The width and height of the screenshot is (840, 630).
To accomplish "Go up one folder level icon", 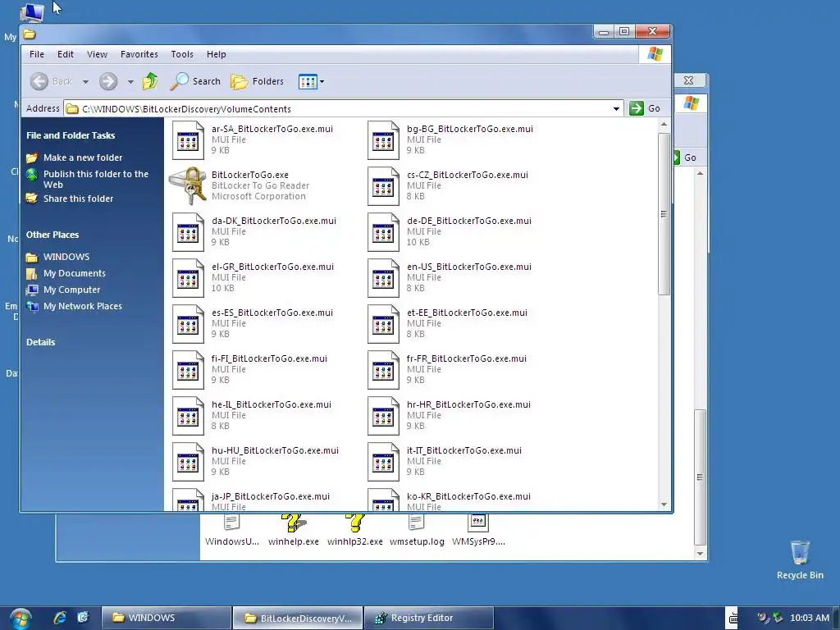I will 150,81.
